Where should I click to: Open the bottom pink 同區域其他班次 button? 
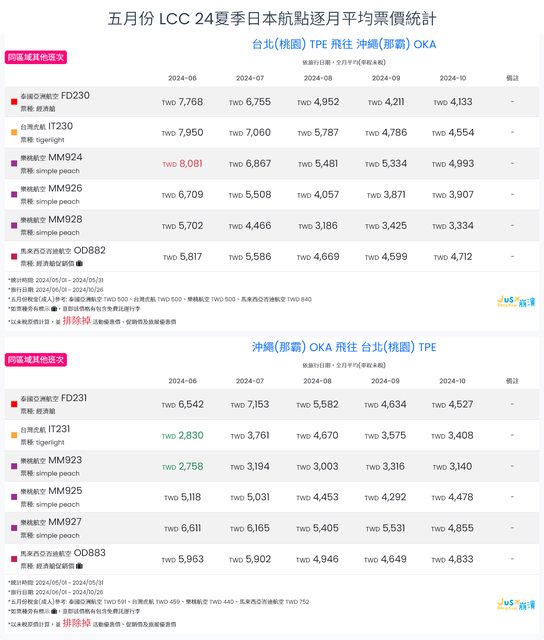(36, 360)
